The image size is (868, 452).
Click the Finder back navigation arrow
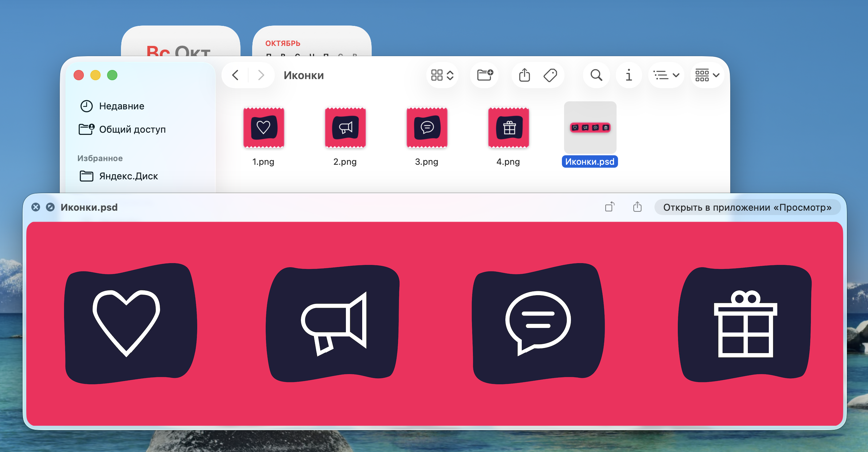click(x=235, y=75)
